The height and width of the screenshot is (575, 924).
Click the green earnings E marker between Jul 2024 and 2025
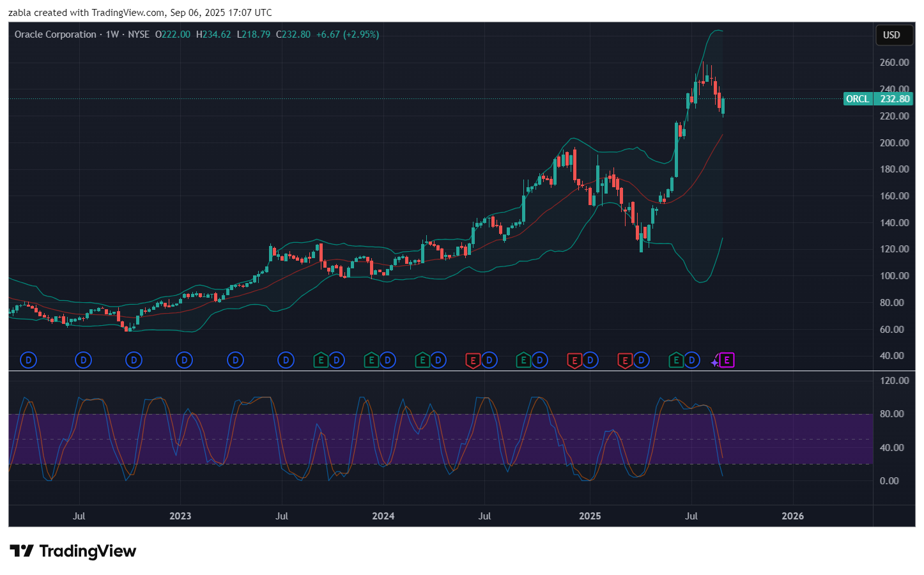coord(523,361)
